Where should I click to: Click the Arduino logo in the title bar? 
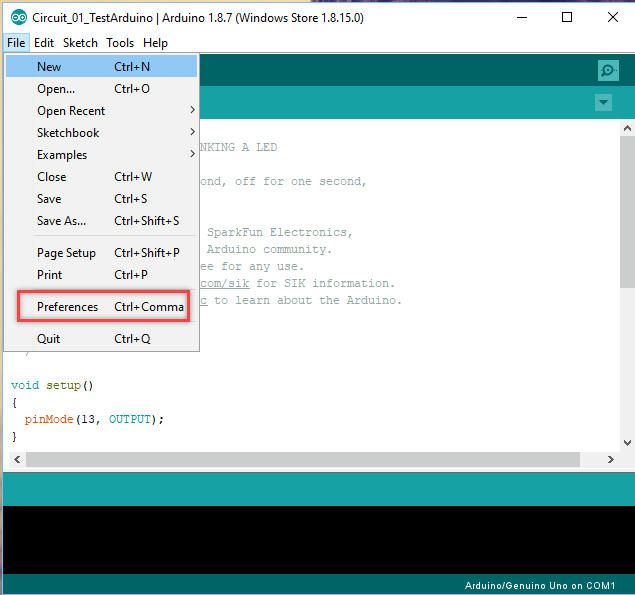pyautogui.click(x=18, y=18)
